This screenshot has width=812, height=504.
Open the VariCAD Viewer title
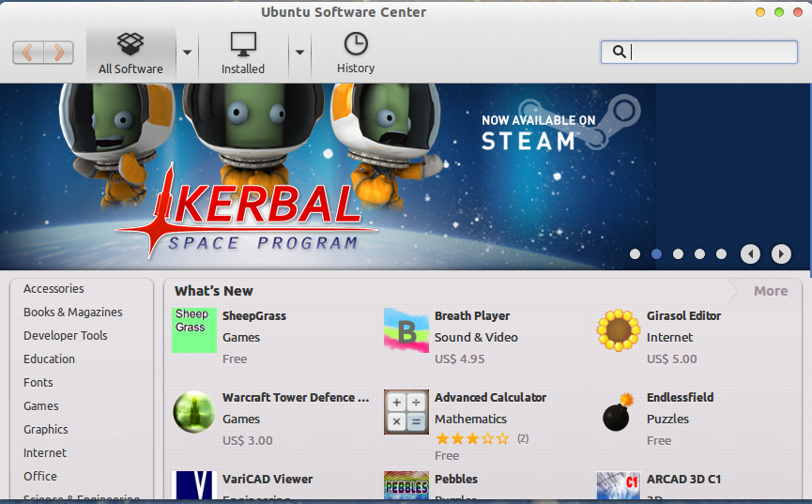pos(268,480)
